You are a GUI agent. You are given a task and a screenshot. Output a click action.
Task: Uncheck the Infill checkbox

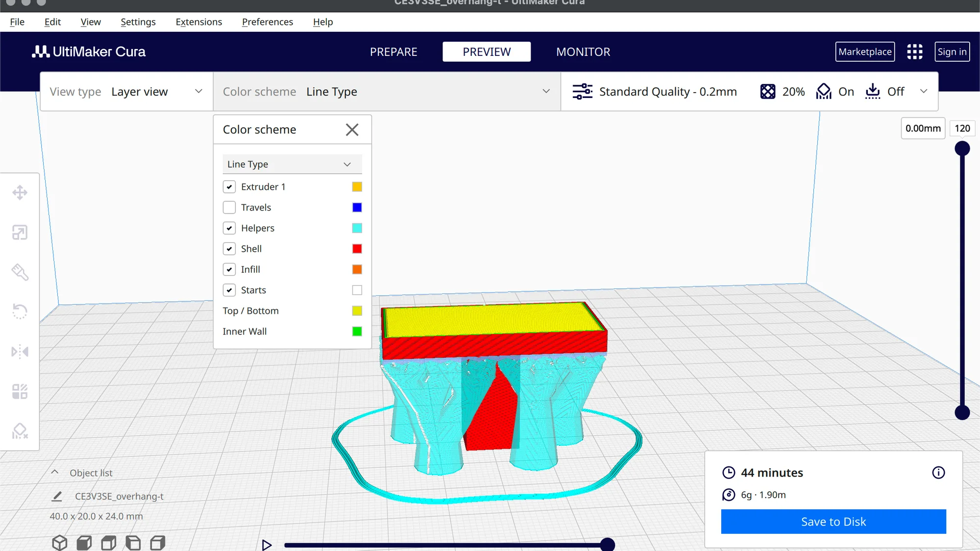pos(229,269)
